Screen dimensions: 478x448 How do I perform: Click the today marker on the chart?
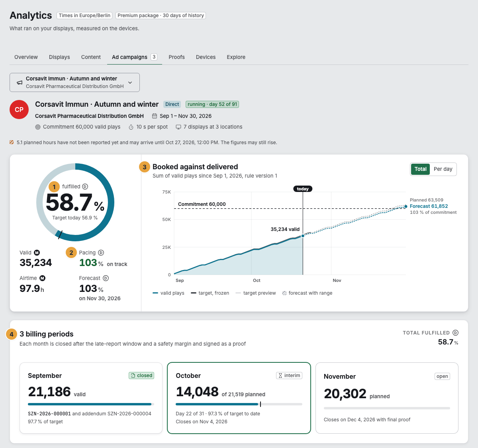point(303,189)
